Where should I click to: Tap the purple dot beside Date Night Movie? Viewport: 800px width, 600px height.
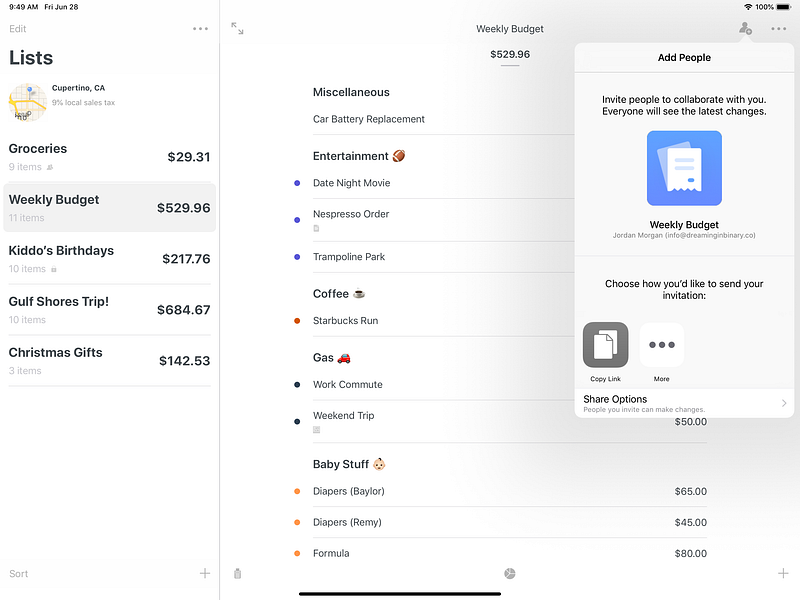point(297,183)
